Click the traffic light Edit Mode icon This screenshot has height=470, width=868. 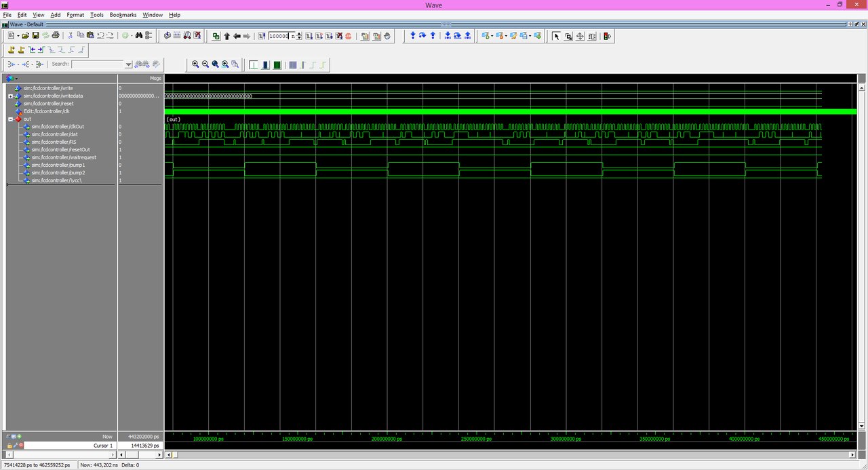click(x=606, y=36)
